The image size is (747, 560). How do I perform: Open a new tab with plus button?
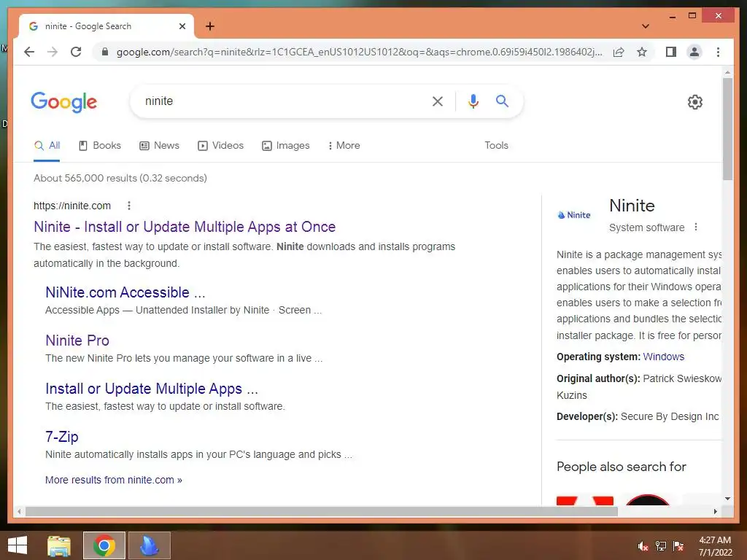(x=209, y=26)
